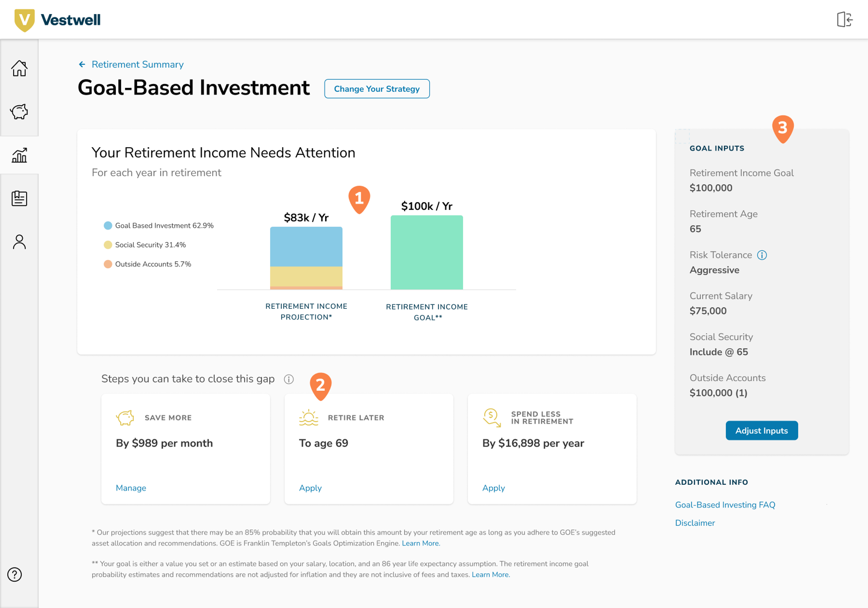Click blue Goal Based Investment legend swatch
868x608 pixels.
click(x=108, y=226)
